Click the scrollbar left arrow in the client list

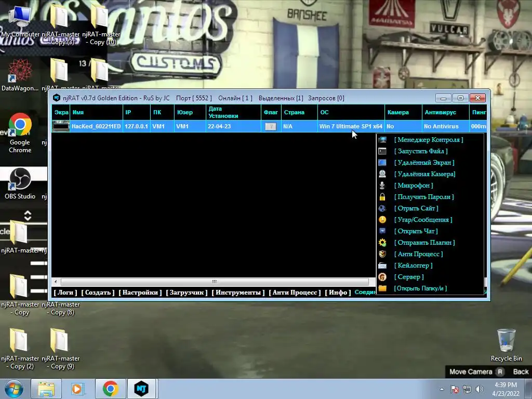click(56, 282)
